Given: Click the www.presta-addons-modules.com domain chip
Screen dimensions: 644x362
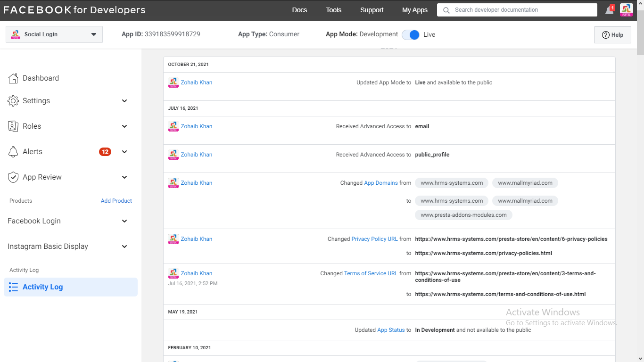Looking at the screenshot, I should pyautogui.click(x=464, y=215).
